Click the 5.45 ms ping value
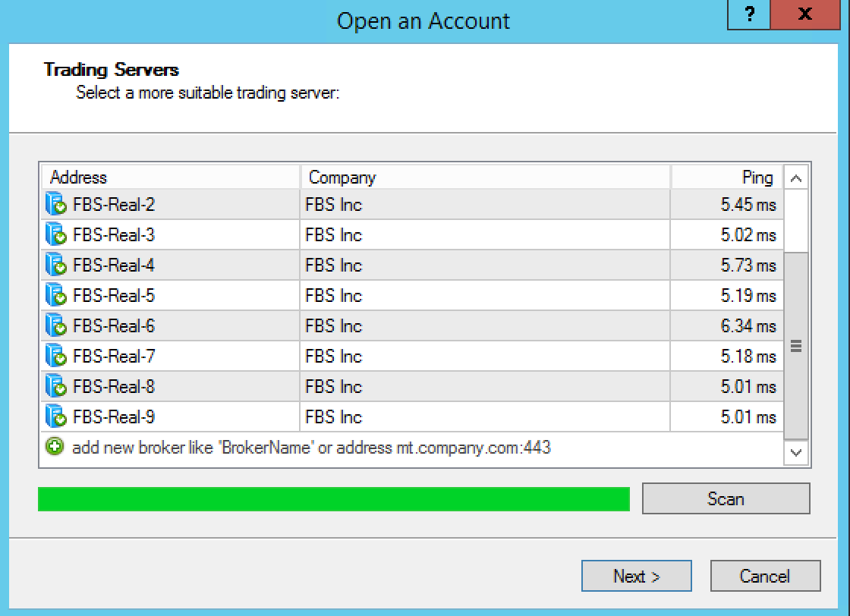The width and height of the screenshot is (850, 616). coord(748,204)
